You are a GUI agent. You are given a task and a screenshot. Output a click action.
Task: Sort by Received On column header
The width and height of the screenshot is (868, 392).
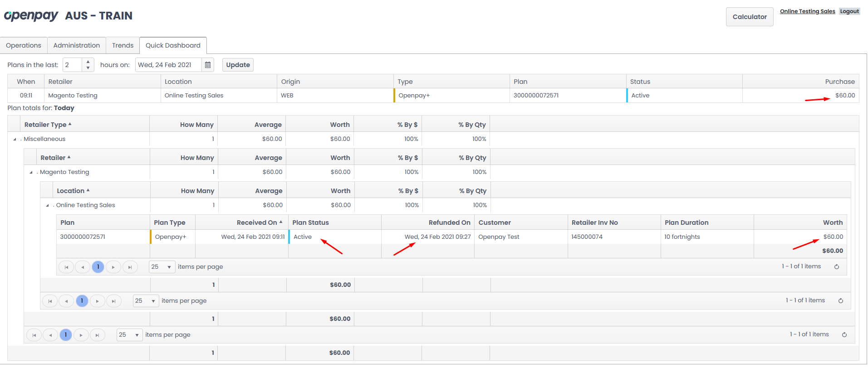256,223
